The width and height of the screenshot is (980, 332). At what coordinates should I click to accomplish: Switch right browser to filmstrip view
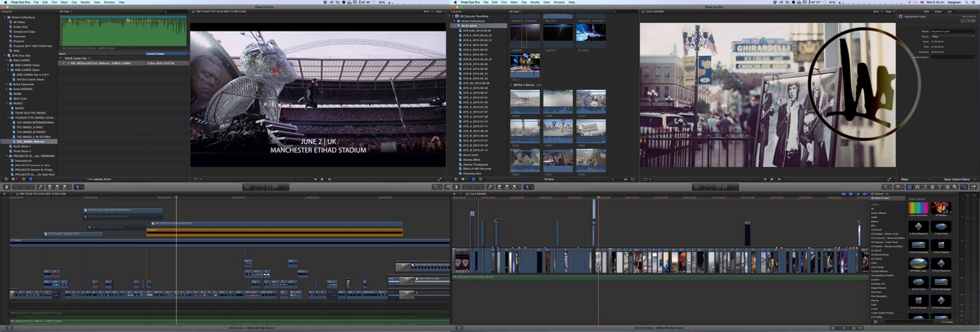[473, 179]
